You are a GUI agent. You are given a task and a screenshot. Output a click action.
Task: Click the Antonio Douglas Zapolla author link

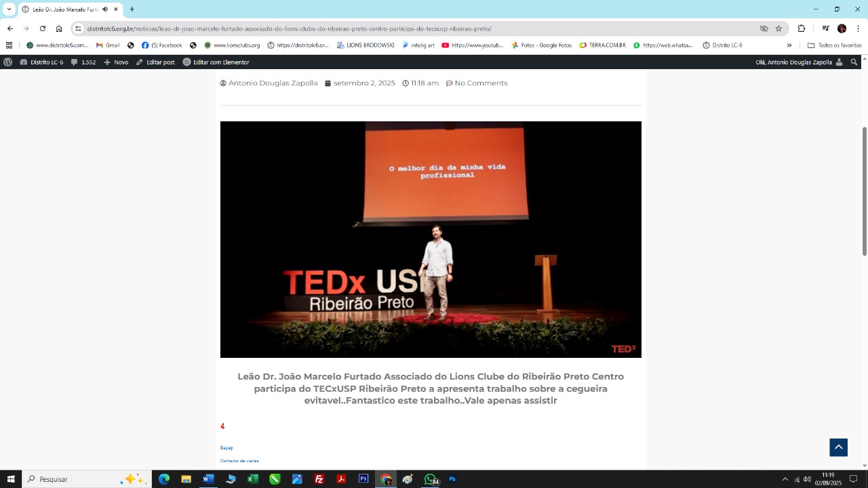tap(273, 83)
